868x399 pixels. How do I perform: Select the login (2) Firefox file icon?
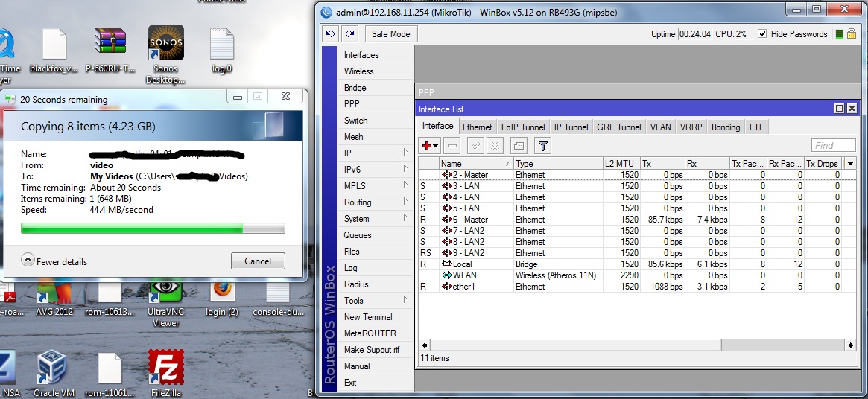pos(222,291)
